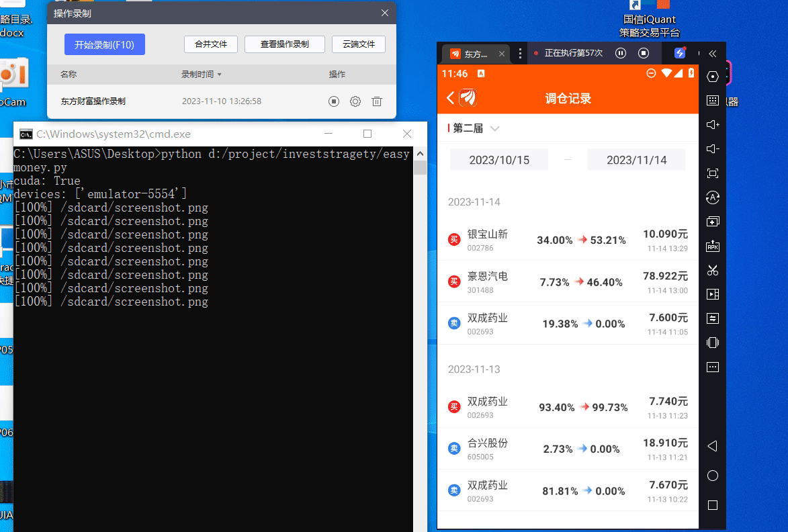Click the scissors screenshot icon
788x532 pixels.
[713, 270]
